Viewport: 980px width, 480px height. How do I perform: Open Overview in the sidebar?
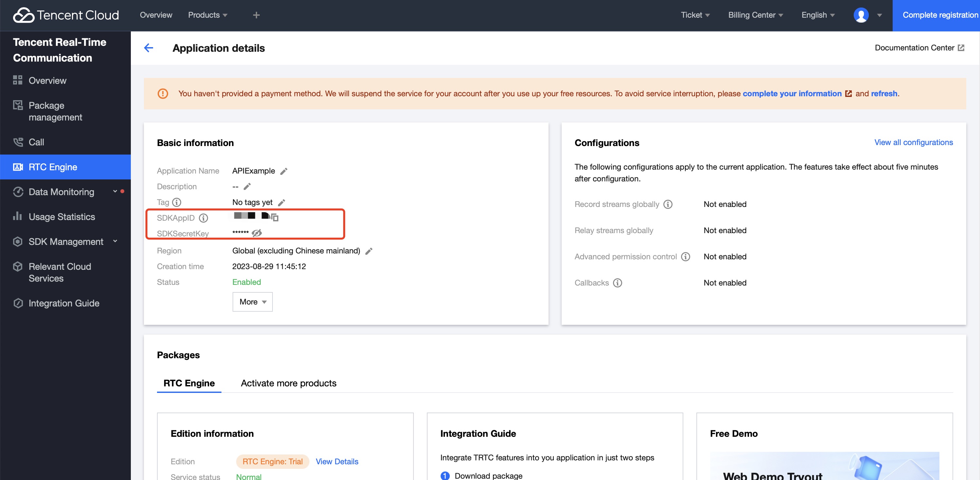pos(65,80)
